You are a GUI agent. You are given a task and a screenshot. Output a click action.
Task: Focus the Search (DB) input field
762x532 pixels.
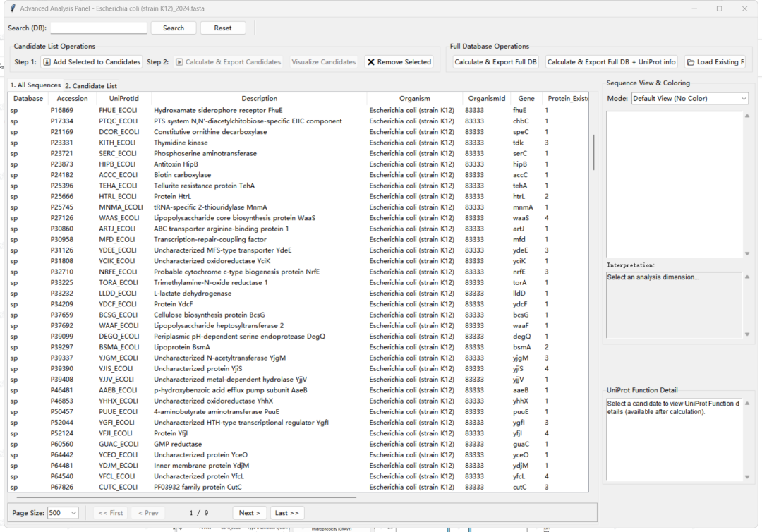pos(99,28)
